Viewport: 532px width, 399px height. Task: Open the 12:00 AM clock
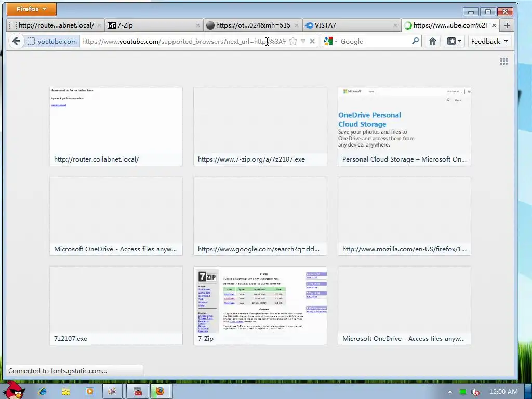(503, 392)
